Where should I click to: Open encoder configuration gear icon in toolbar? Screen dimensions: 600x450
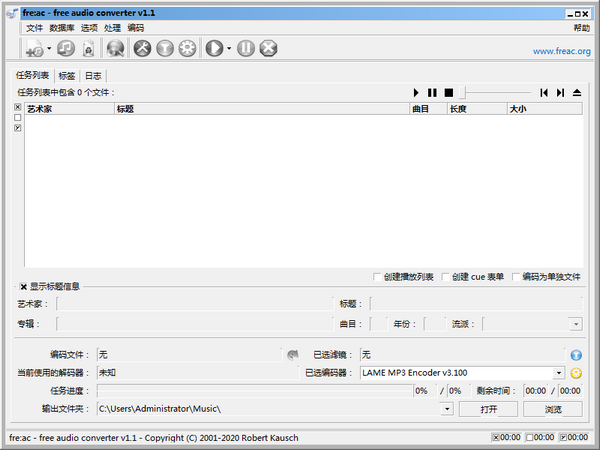tap(186, 48)
